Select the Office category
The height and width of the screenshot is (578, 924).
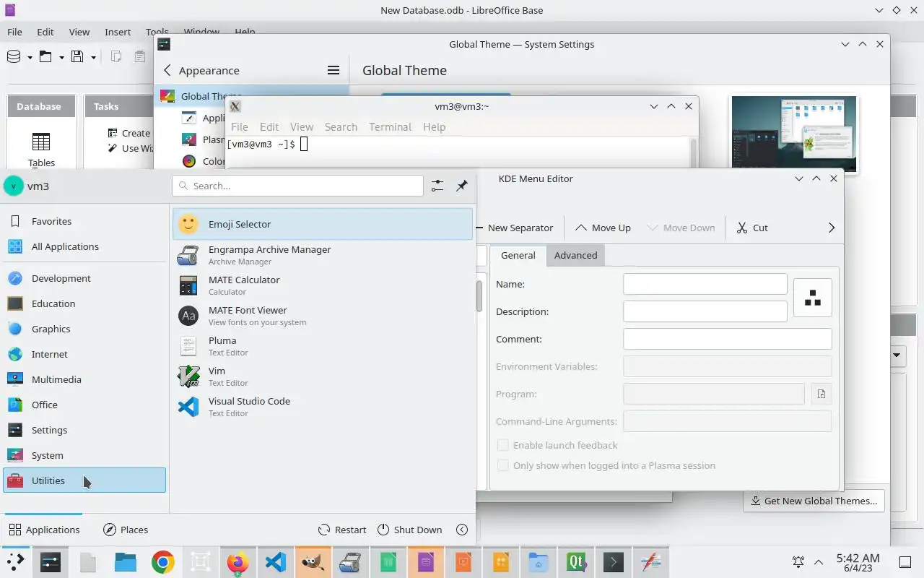[84, 405]
